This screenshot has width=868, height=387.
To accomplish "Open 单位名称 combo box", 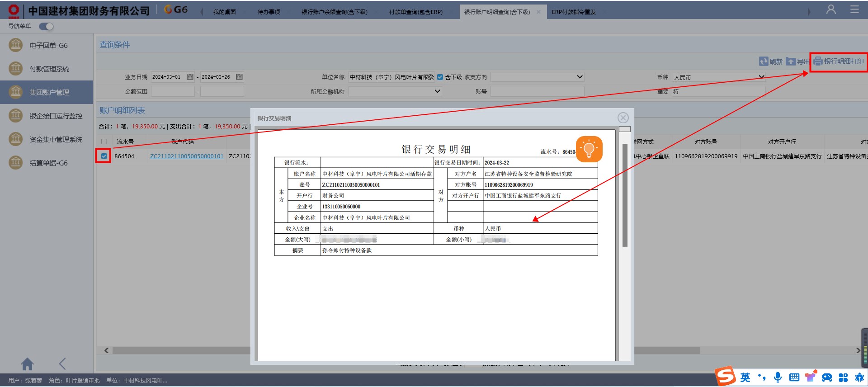I will (x=391, y=77).
